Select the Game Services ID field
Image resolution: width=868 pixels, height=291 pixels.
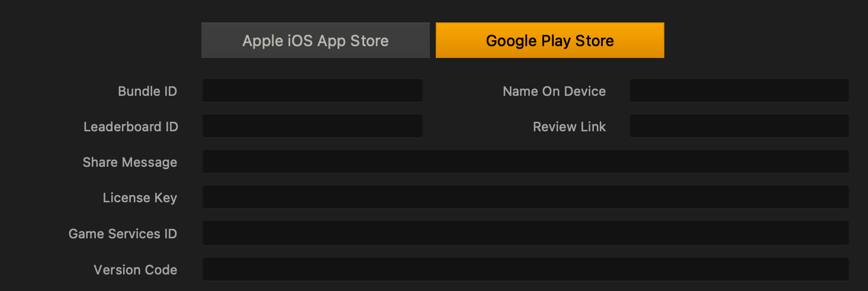click(x=526, y=234)
